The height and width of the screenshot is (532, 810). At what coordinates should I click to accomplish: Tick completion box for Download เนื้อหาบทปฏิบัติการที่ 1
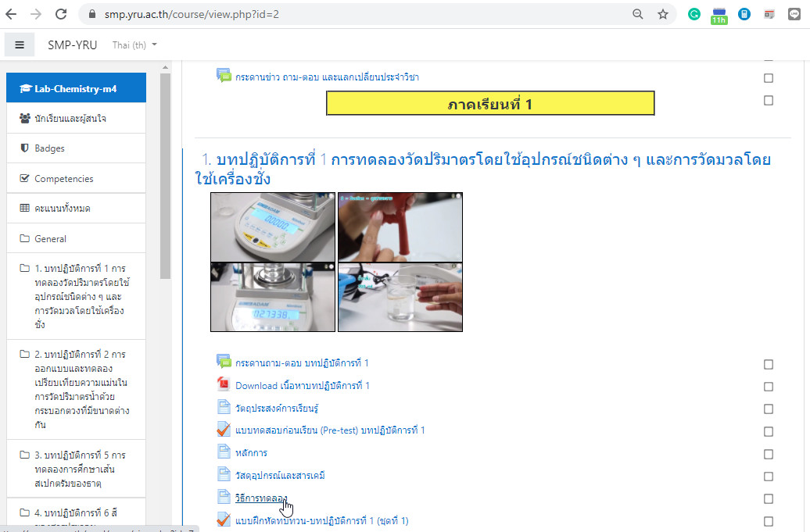click(x=768, y=387)
